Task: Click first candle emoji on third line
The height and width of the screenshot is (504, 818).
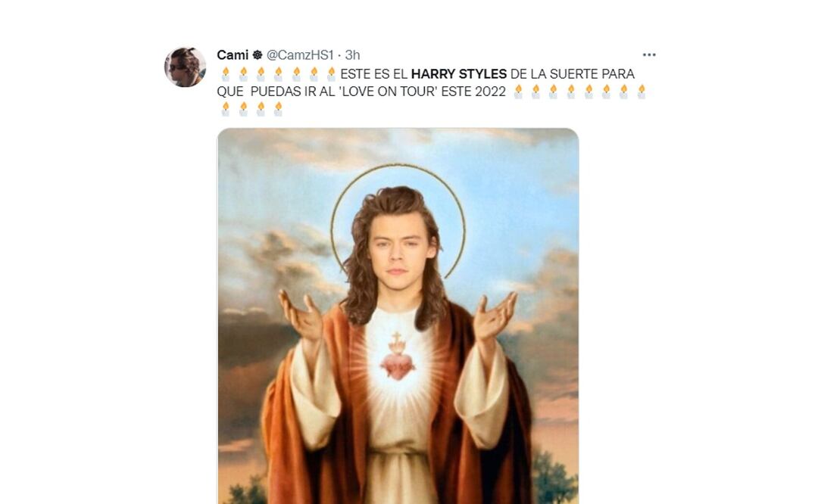Action: 226,109
